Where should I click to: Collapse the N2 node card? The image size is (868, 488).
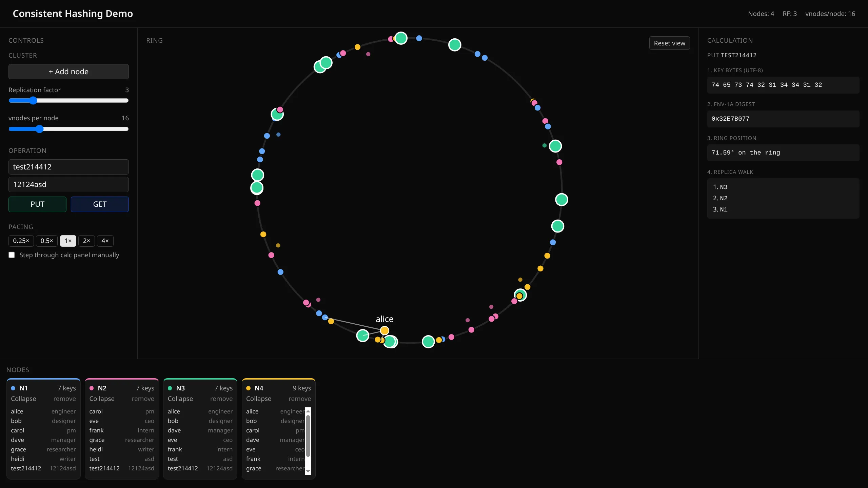point(102,399)
